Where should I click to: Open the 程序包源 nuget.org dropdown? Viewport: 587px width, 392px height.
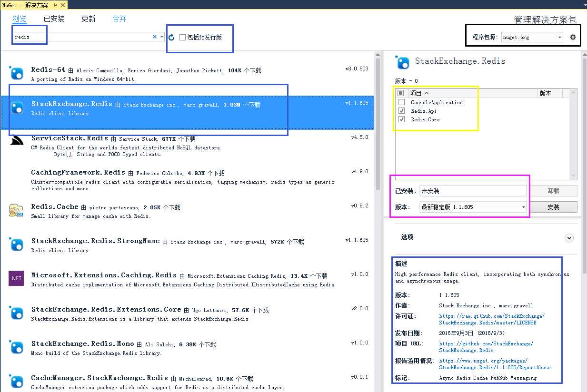532,37
